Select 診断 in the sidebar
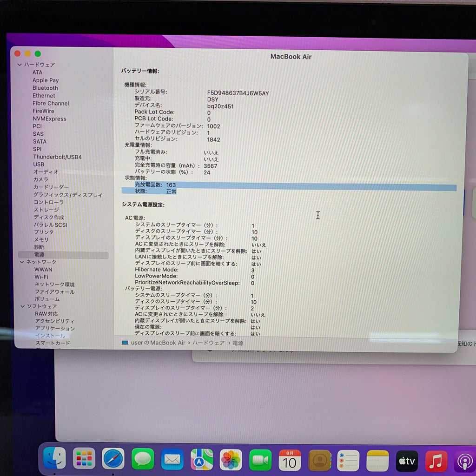Image resolution: width=476 pixels, height=476 pixels. (x=39, y=247)
